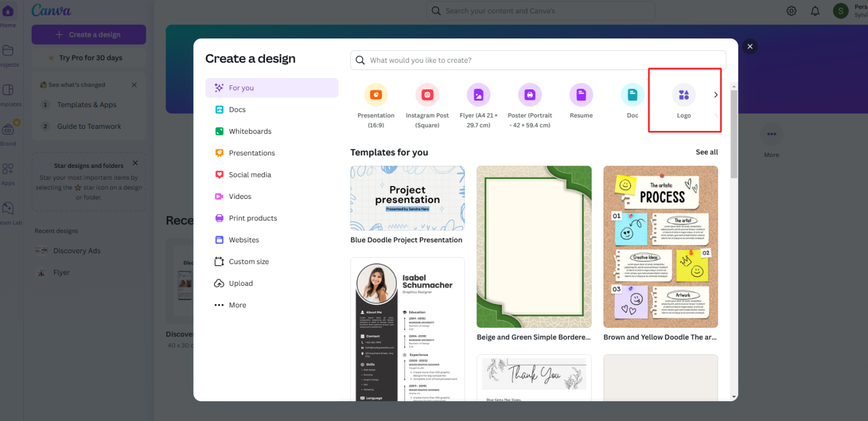Screen dimensions: 868x421
Task: Reveal more design types with the right chevron
Action: tap(715, 95)
